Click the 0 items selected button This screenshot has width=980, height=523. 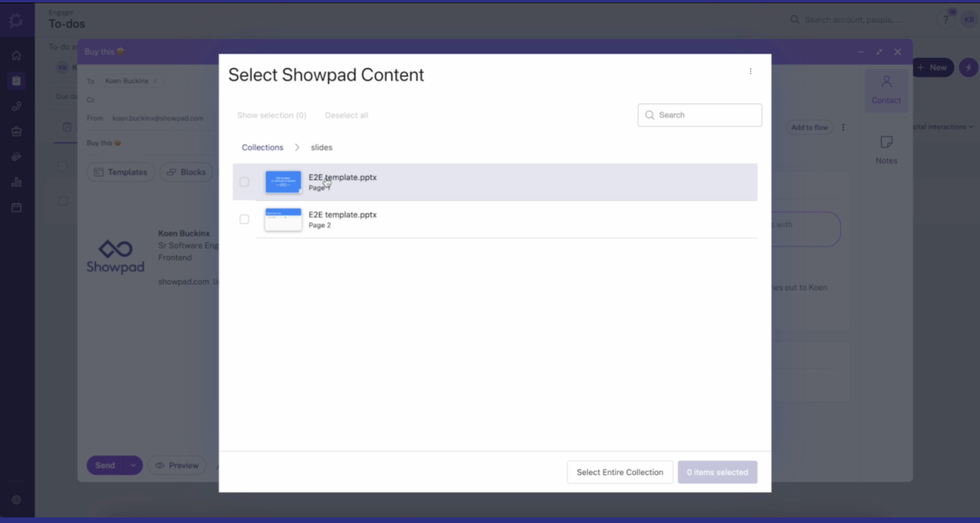tap(717, 472)
